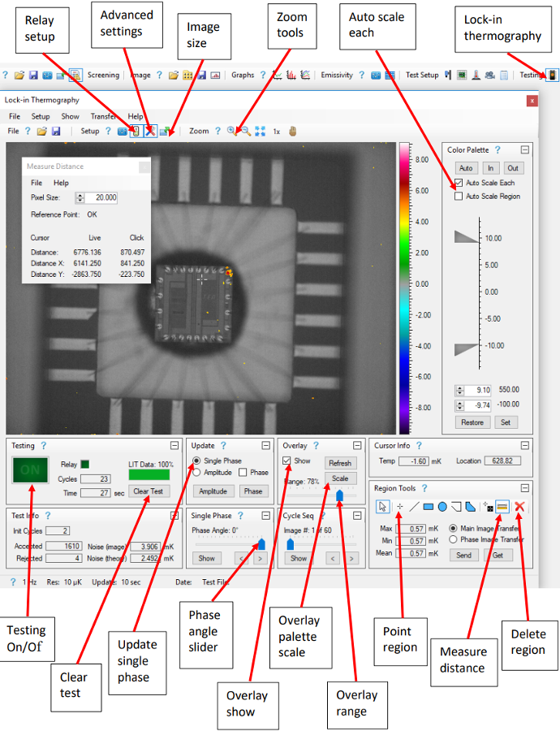Open the Transfer menu
Image resolution: width=560 pixels, height=731 pixels.
103,116
